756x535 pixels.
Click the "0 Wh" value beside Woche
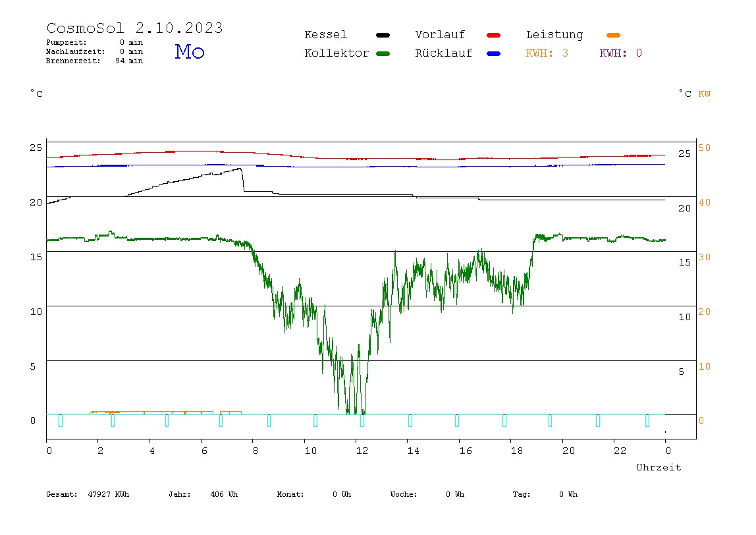[455, 494]
